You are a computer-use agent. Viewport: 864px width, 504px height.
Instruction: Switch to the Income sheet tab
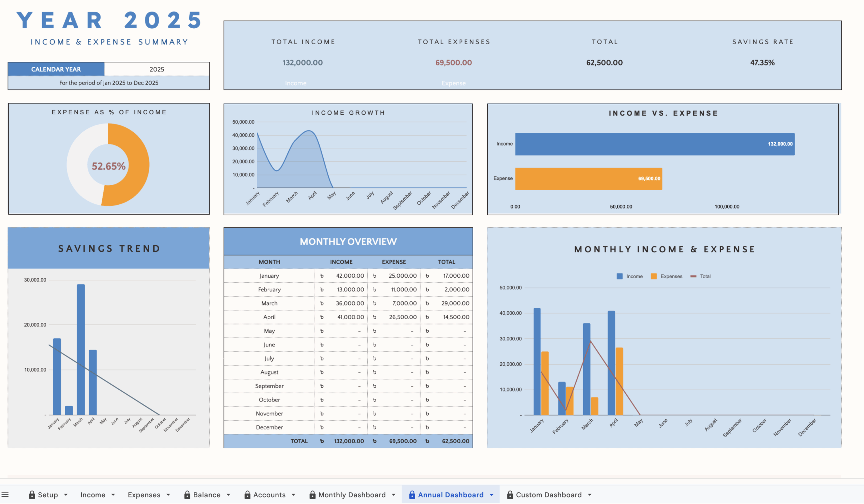92,495
